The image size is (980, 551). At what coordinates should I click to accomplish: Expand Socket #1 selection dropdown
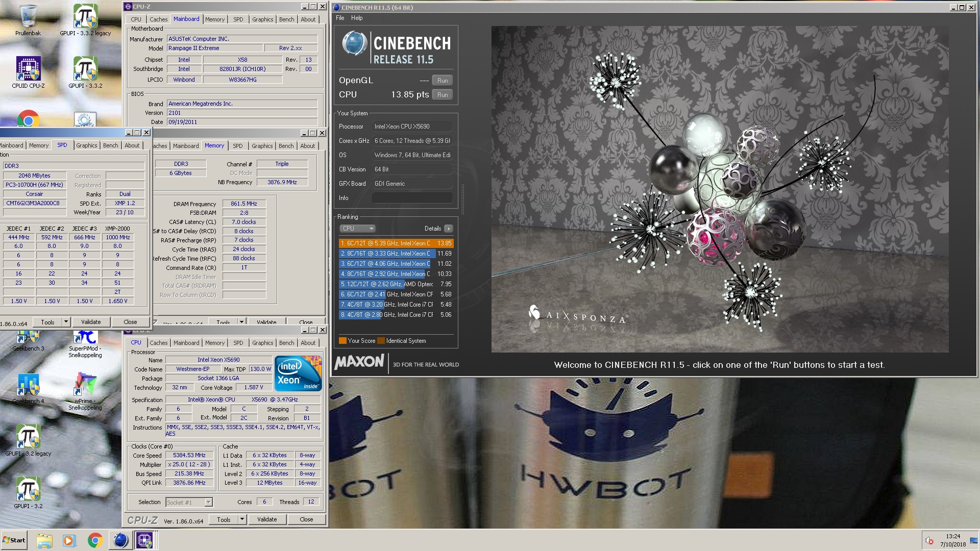(208, 503)
